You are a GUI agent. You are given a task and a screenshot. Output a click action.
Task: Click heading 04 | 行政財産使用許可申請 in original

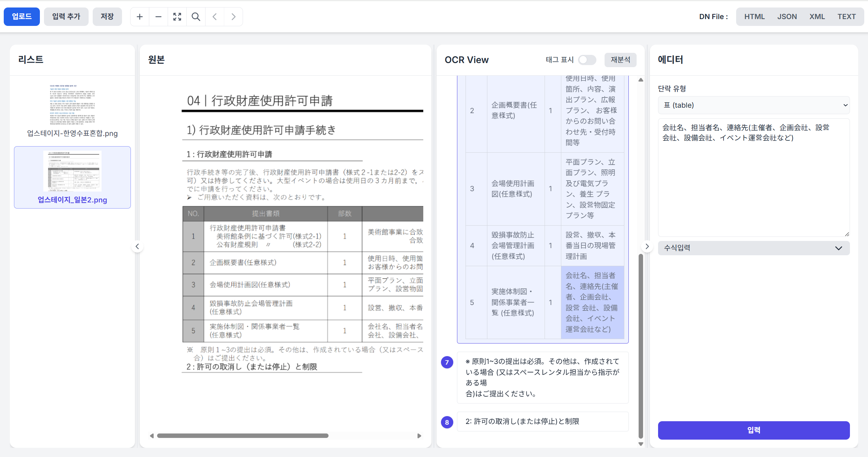point(260,101)
